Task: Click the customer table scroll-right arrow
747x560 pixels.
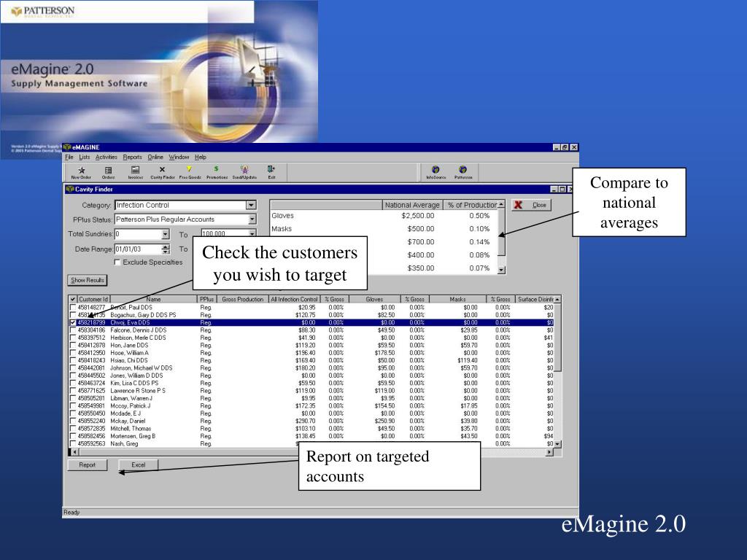Action: (549, 452)
